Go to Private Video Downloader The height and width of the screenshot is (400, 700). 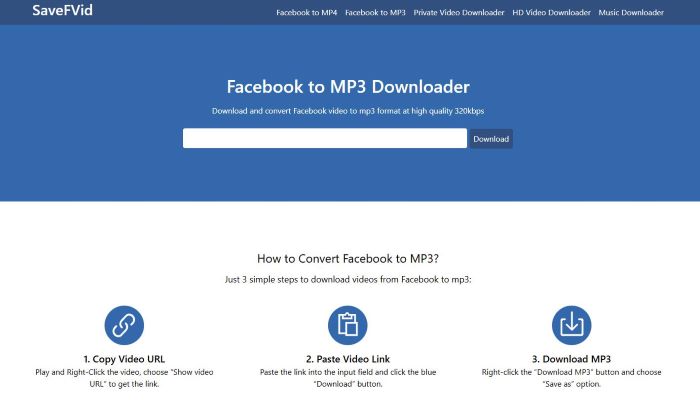(x=458, y=12)
